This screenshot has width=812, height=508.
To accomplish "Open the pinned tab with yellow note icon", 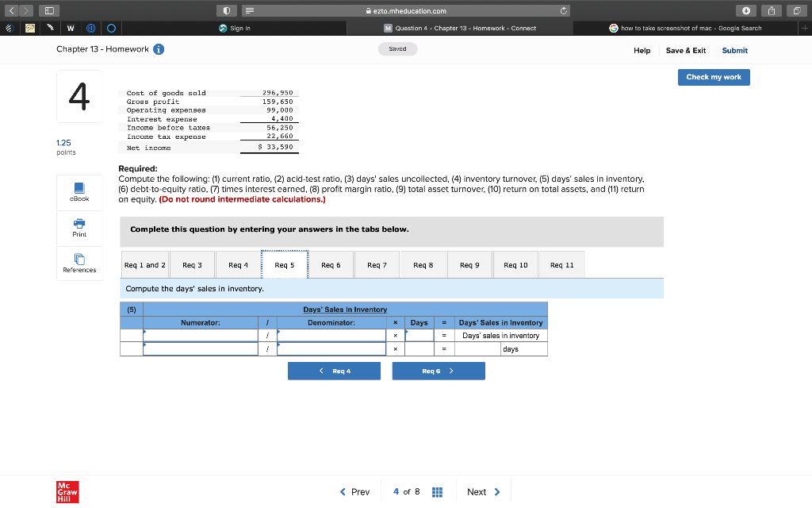I will pyautogui.click(x=30, y=28).
